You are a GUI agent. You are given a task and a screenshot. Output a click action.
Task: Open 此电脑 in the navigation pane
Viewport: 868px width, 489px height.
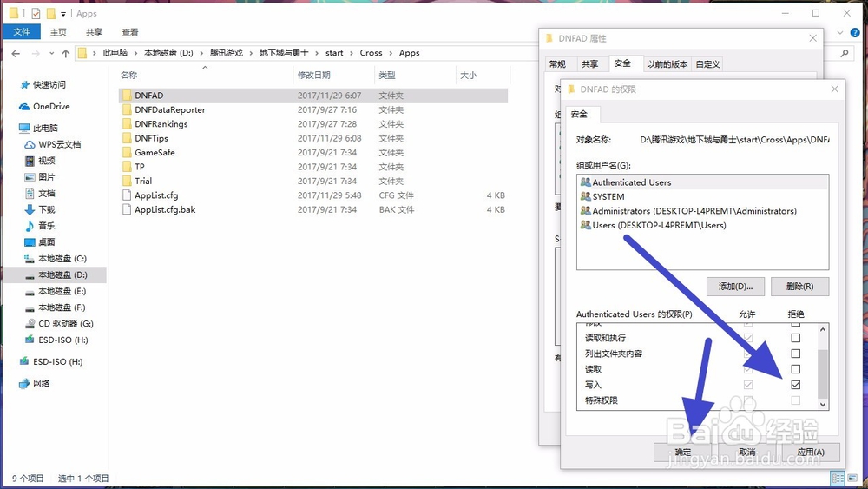click(x=39, y=128)
